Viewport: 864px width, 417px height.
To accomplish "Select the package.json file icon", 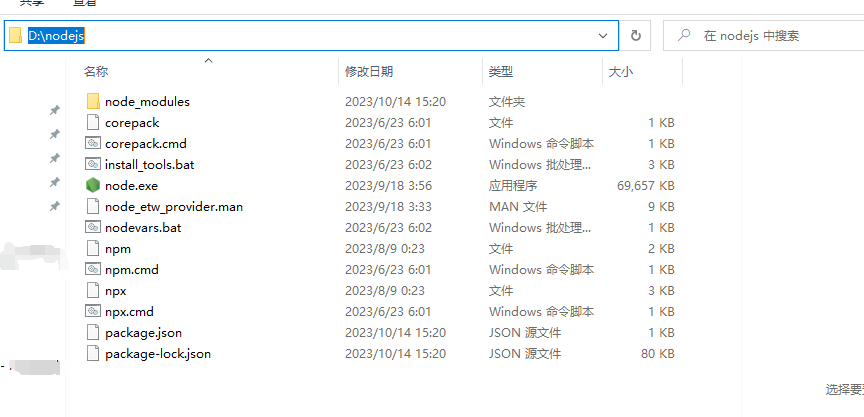I will pyautogui.click(x=93, y=332).
